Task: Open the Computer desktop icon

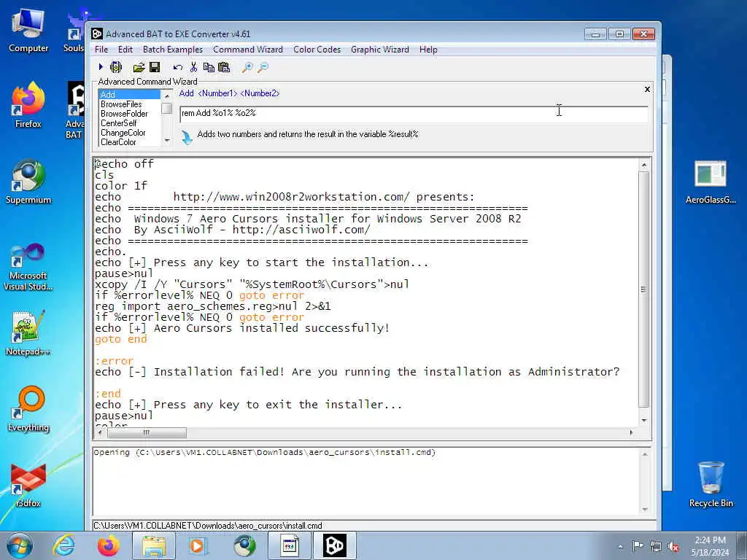Action: click(28, 30)
